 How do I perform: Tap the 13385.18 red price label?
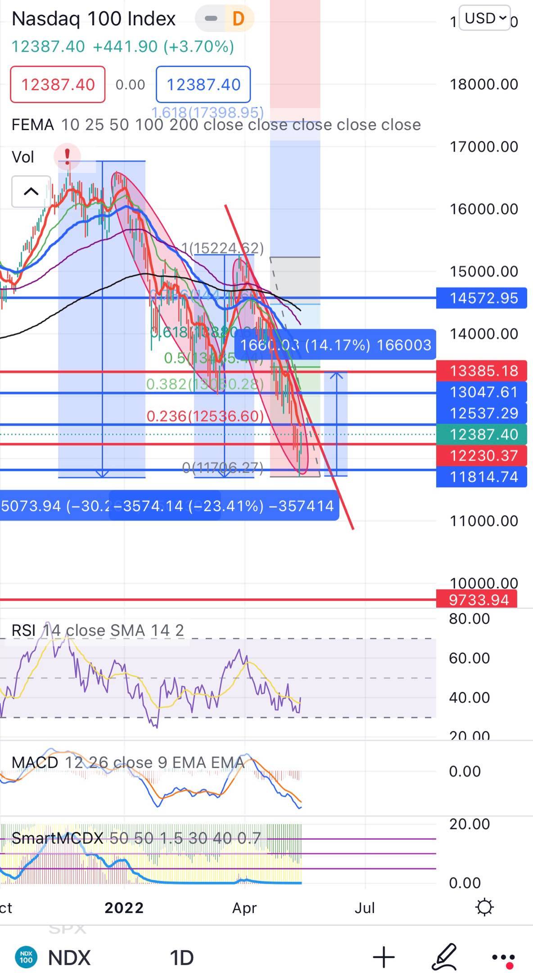(x=482, y=371)
